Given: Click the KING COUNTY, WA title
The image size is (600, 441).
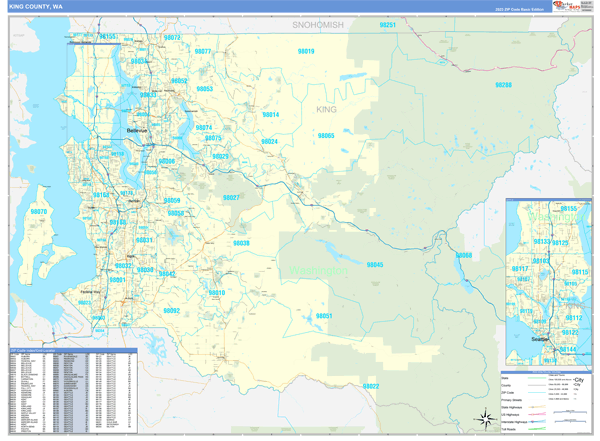Looking at the screenshot, I should [36, 7].
